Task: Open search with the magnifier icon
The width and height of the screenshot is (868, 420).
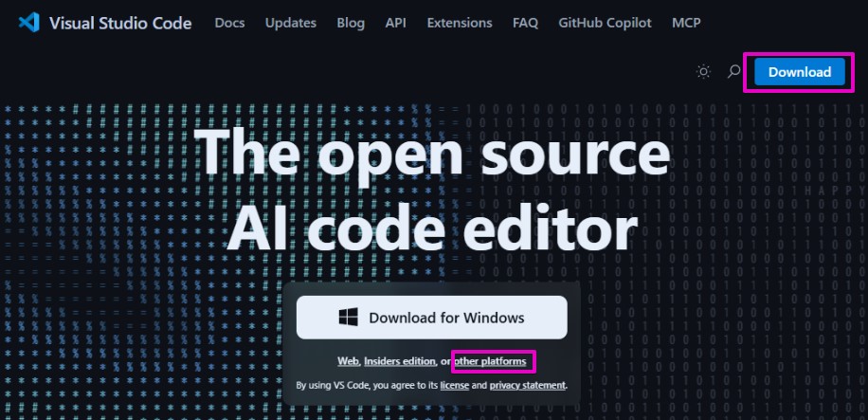Action: [x=733, y=71]
